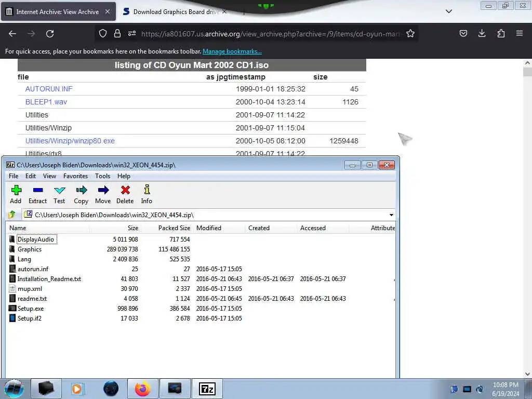Sort by the Modified column header
Viewport: 532px width, 399px height.
(x=219, y=228)
